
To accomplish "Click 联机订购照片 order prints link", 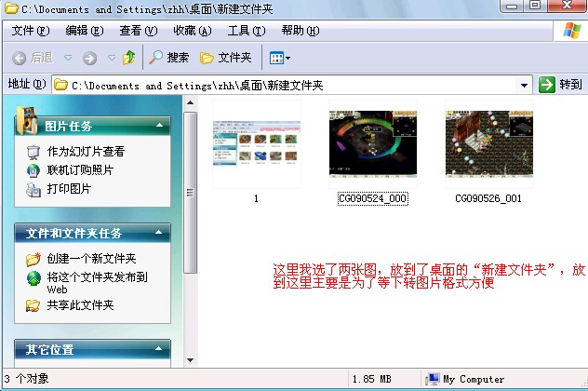I will tap(80, 170).
